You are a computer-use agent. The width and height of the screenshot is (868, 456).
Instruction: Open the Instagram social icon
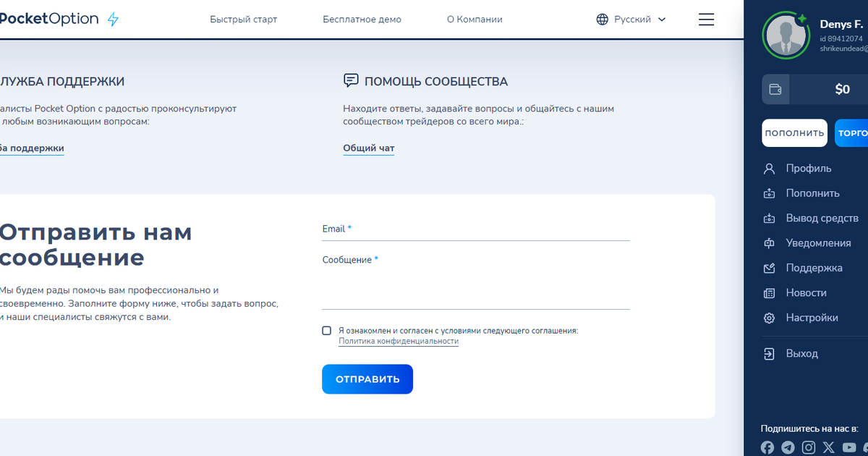(809, 448)
